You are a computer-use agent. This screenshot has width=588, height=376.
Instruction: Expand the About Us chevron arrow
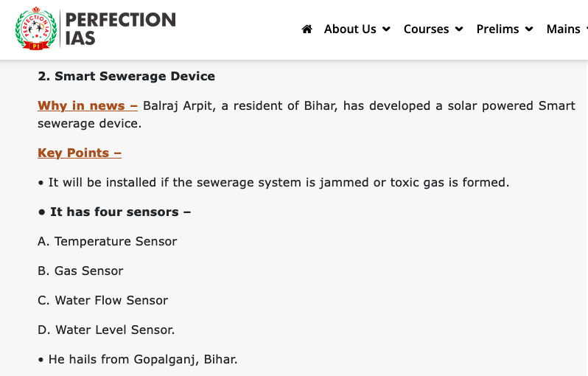pyautogui.click(x=386, y=29)
